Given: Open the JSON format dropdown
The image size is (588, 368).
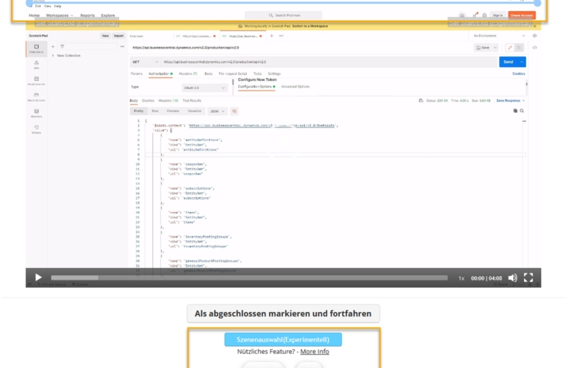Looking at the screenshot, I should 217,111.
